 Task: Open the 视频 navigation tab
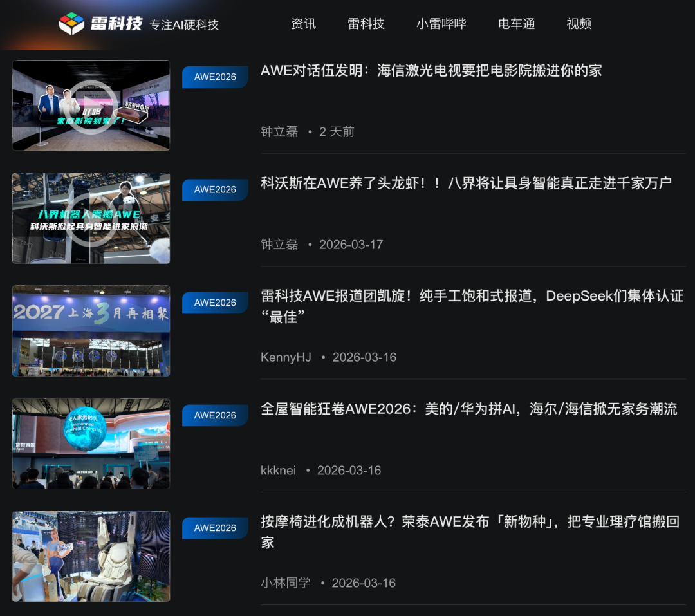click(x=579, y=24)
